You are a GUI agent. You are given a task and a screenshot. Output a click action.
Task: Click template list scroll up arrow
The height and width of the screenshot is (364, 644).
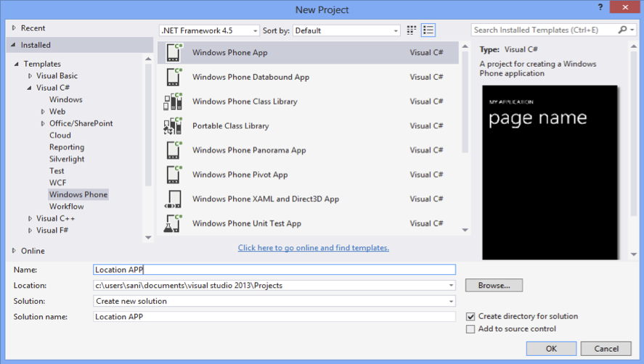point(465,46)
